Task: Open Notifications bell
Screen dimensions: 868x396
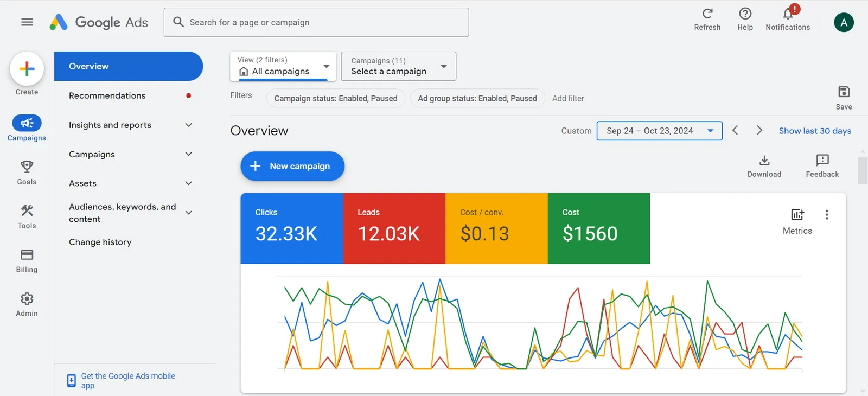Action: [x=788, y=14]
